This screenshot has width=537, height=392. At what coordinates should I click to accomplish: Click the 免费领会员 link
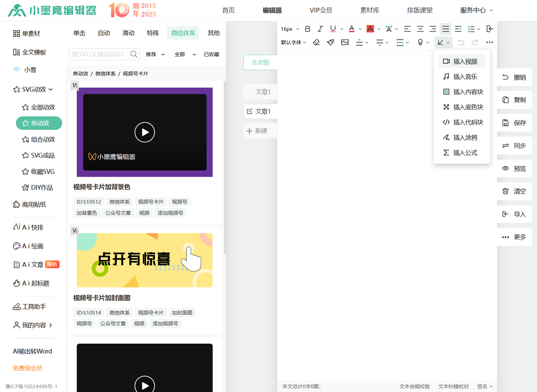tap(27, 368)
